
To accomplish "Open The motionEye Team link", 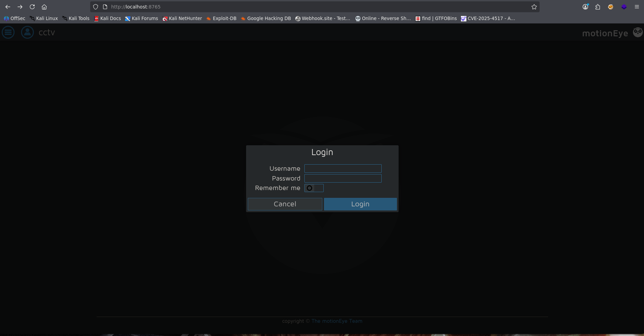I will coord(337,321).
